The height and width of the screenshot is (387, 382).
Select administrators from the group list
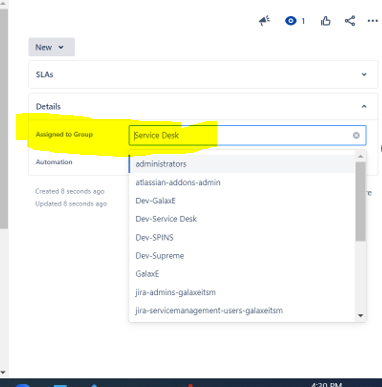[x=242, y=164]
